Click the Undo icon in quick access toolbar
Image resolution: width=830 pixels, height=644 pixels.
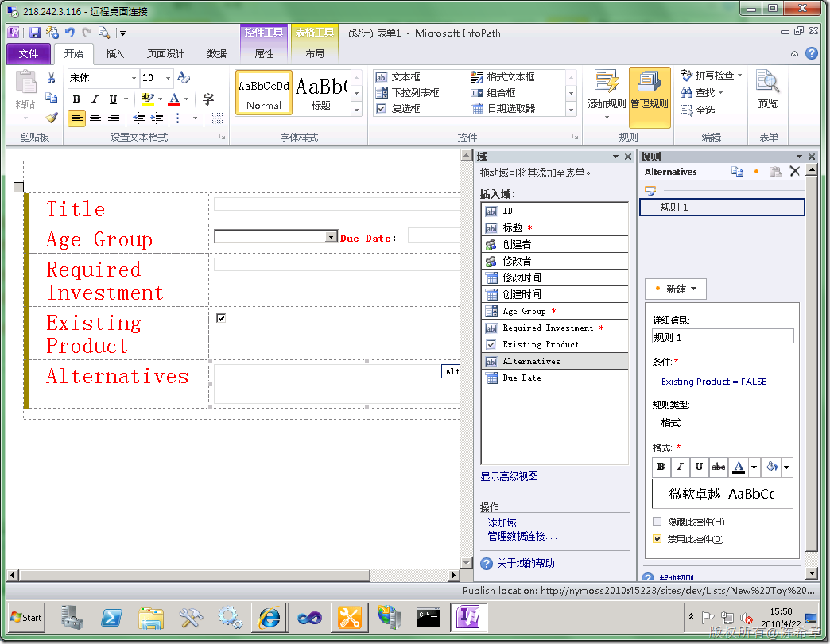[70, 33]
